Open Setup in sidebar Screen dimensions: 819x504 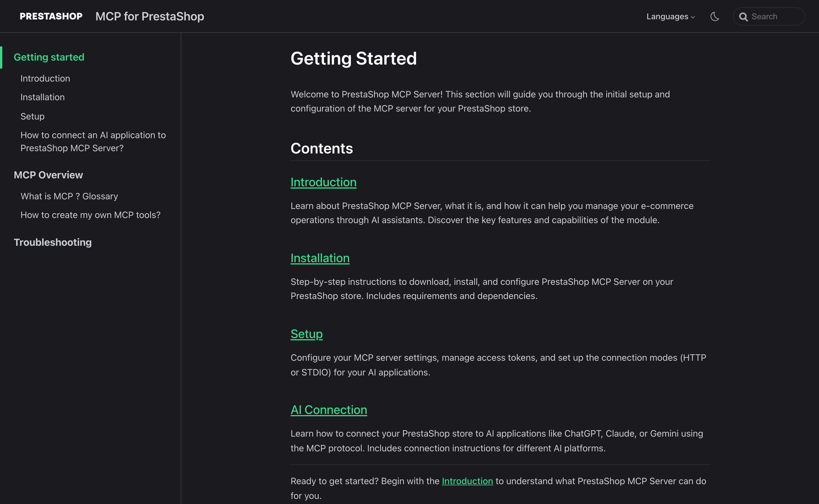(x=32, y=116)
